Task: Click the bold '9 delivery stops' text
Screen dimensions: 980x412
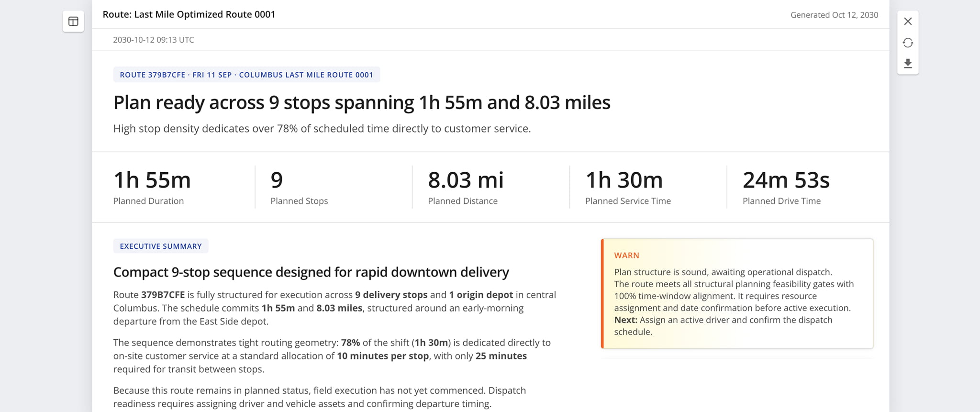Action: tap(391, 295)
